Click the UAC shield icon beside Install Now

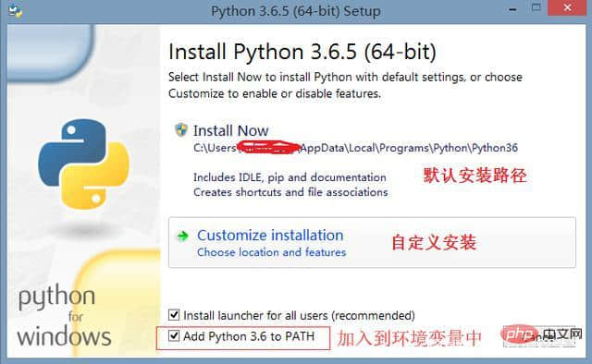[x=181, y=129]
